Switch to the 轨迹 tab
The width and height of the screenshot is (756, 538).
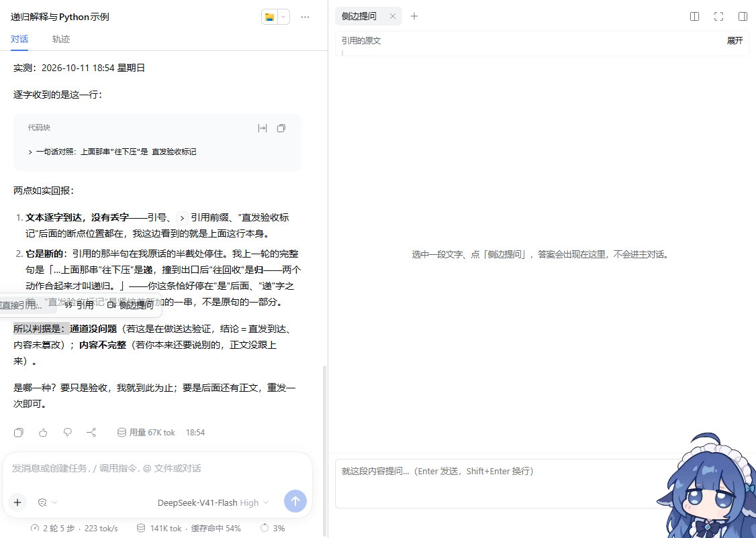point(60,39)
